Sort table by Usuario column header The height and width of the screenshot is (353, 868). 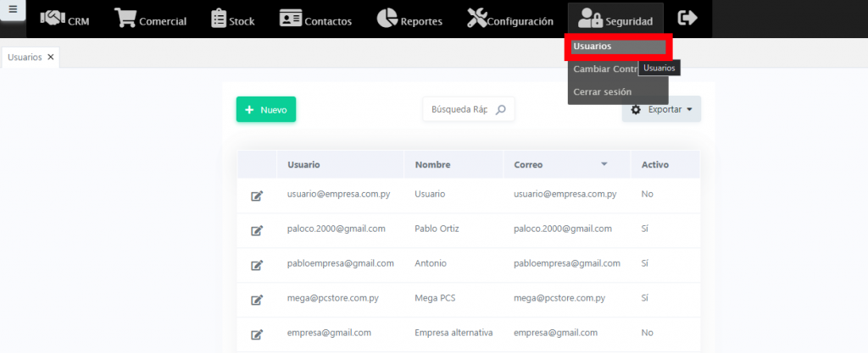(x=303, y=164)
